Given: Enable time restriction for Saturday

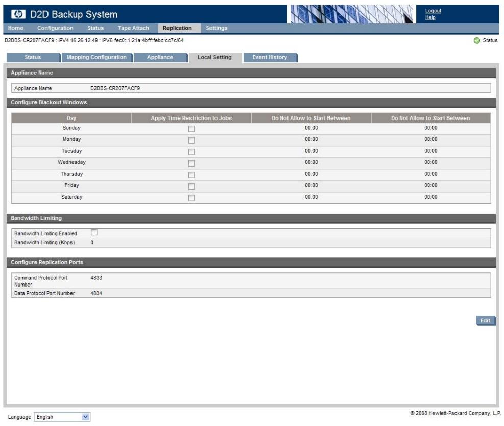Looking at the screenshot, I should [x=191, y=198].
